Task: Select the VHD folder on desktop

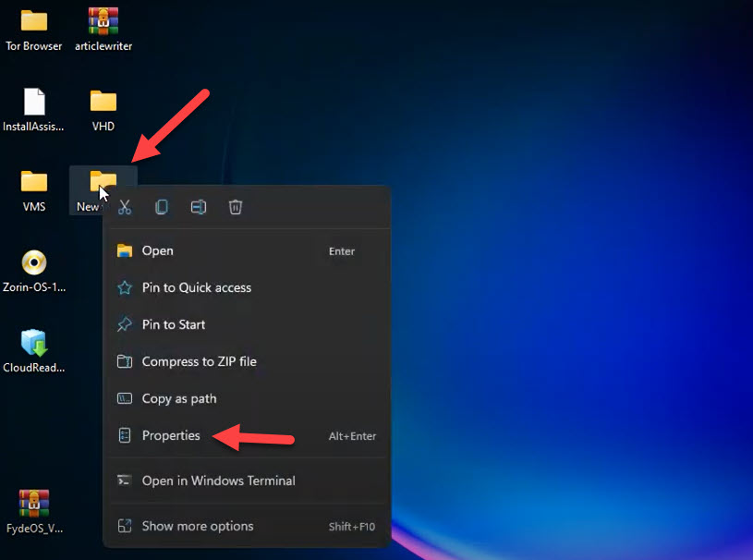Action: 103,102
